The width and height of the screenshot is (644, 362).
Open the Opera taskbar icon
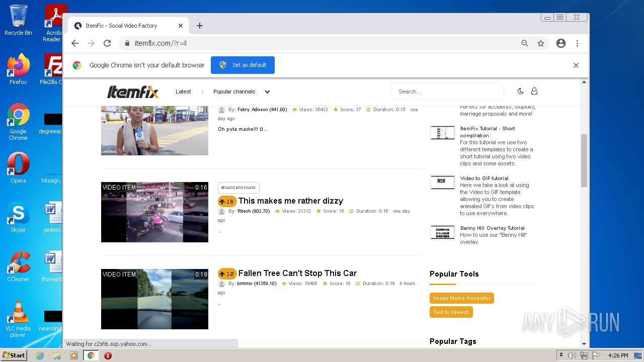[108, 355]
